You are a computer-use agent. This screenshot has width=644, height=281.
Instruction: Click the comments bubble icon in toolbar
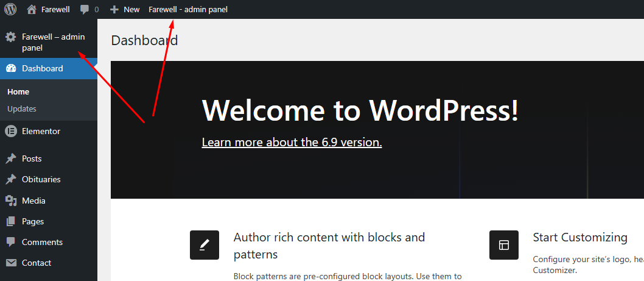coord(85,10)
